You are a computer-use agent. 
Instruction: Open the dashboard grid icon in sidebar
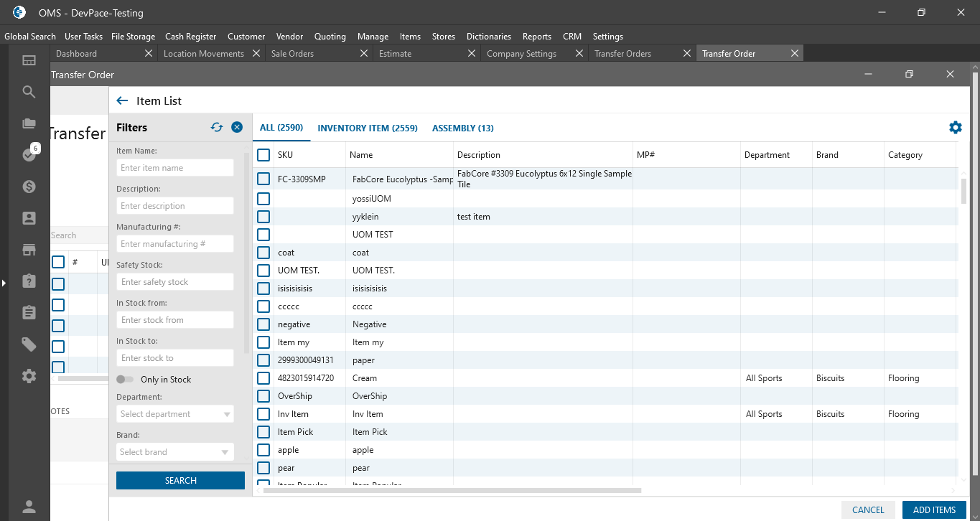pos(29,61)
